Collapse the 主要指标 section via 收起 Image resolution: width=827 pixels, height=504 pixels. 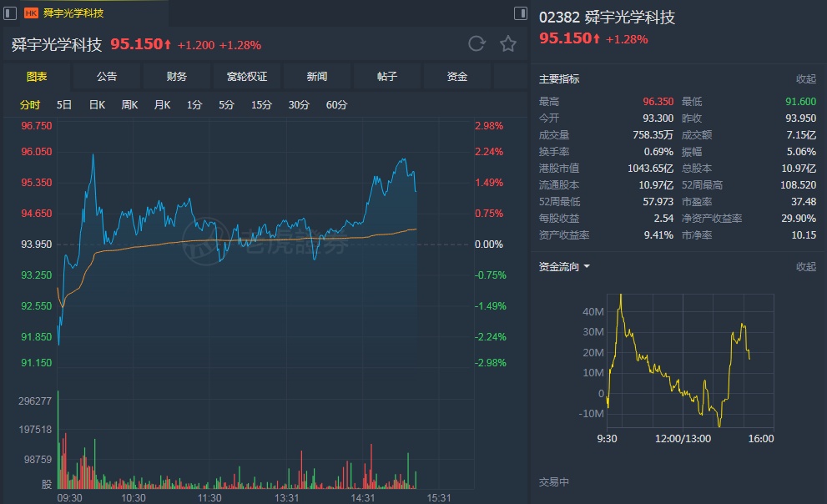[805, 79]
